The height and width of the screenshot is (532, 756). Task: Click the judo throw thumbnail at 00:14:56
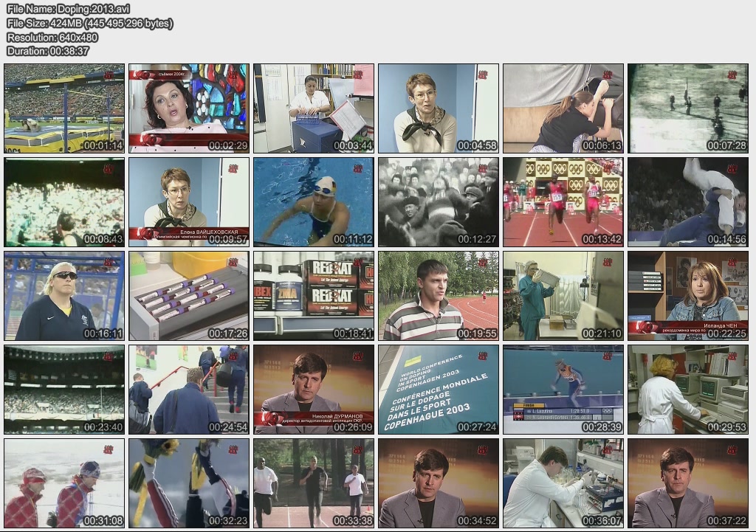click(x=688, y=201)
